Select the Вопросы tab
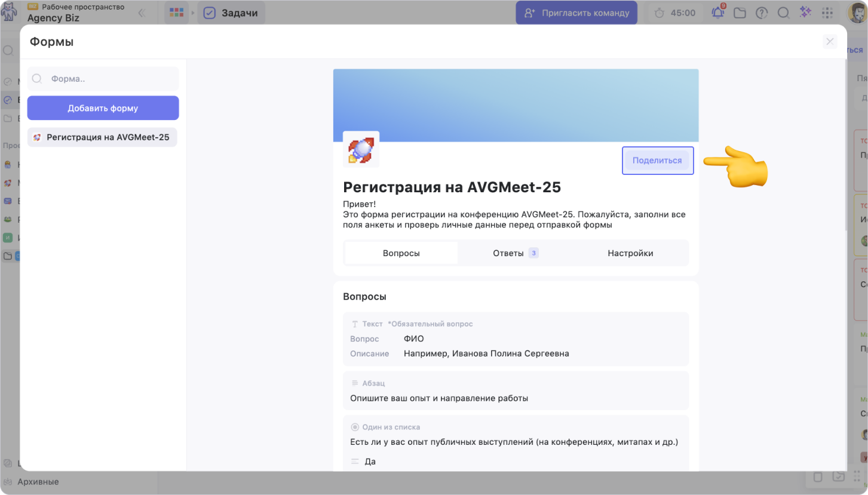Viewport: 868px width, 495px height. coord(401,253)
